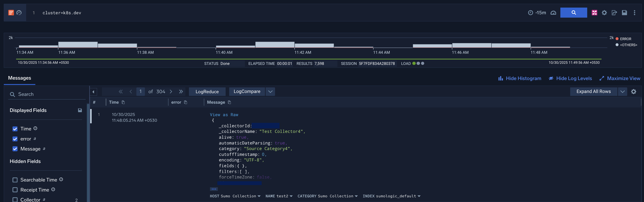Open the messages table settings gear
644x202 pixels.
[x=633, y=91]
